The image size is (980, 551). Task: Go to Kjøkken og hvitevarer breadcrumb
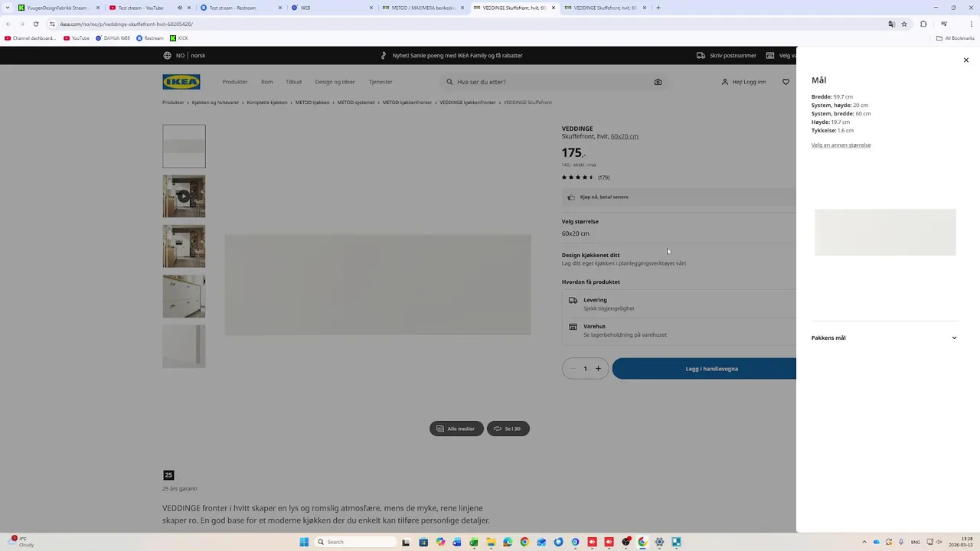coord(215,103)
